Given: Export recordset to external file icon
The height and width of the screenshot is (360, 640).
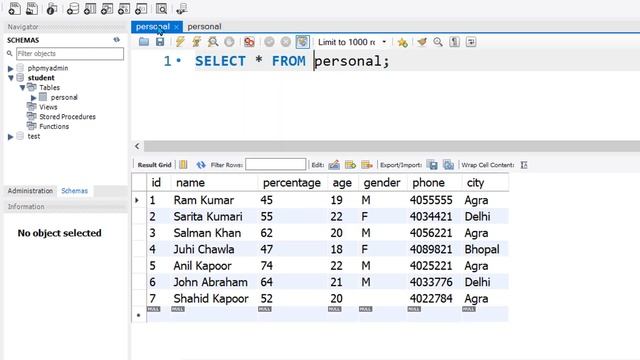Looking at the screenshot, I should click(x=432, y=164).
